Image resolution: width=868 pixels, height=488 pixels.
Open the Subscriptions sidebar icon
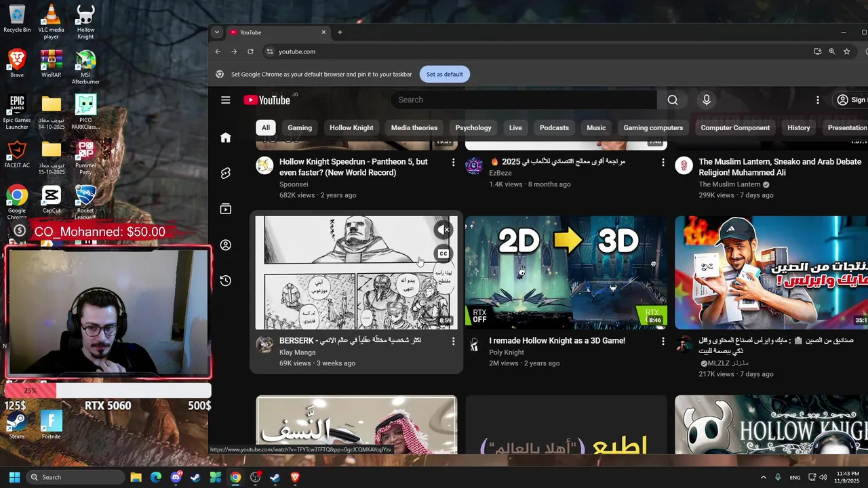tap(226, 209)
